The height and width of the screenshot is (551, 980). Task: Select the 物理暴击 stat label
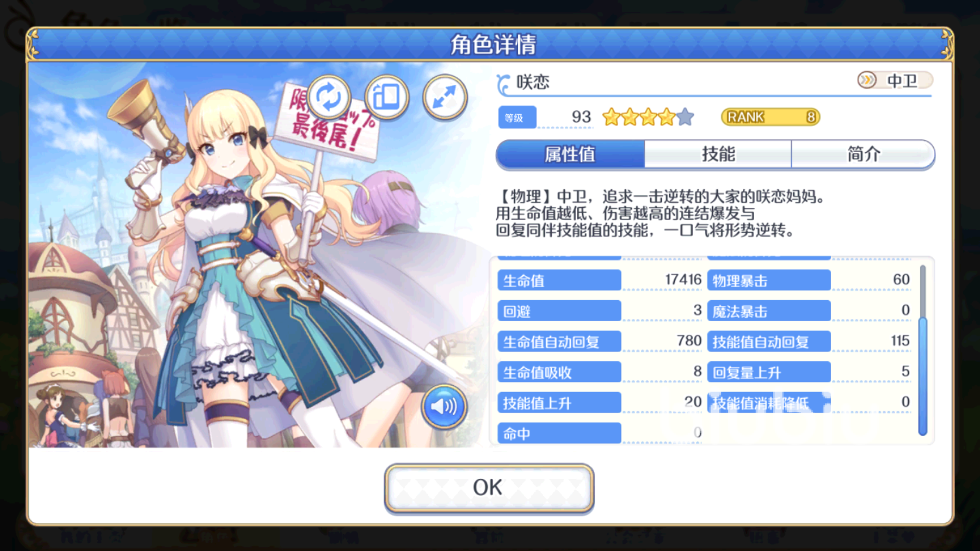pyautogui.click(x=769, y=280)
